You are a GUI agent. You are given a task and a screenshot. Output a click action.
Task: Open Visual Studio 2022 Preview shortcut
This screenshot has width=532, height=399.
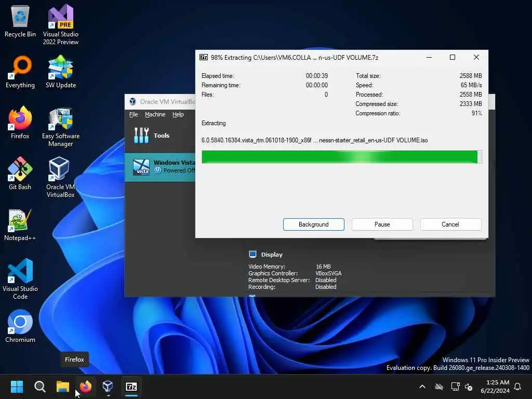tap(60, 24)
